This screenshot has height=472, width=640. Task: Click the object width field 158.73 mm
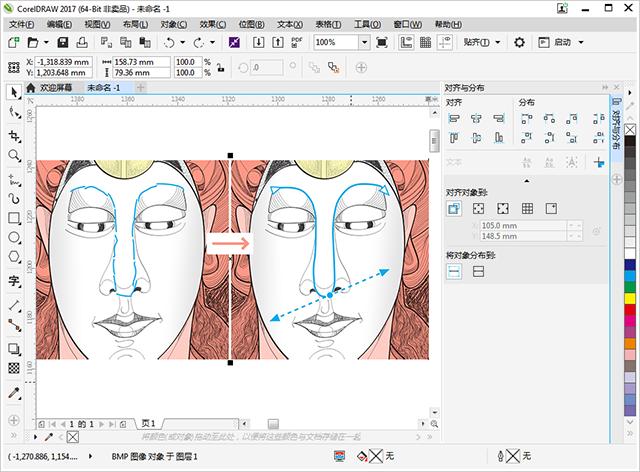(141, 62)
